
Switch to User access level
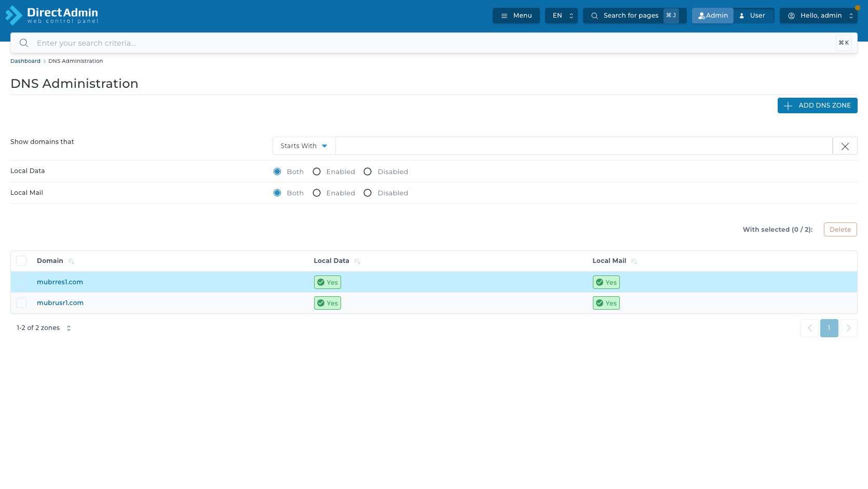coord(753,16)
